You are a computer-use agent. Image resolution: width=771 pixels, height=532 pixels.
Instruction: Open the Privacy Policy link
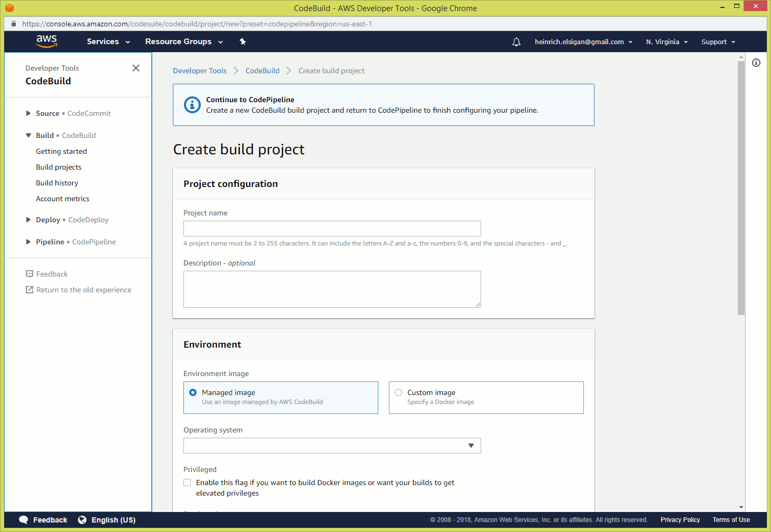pos(680,520)
